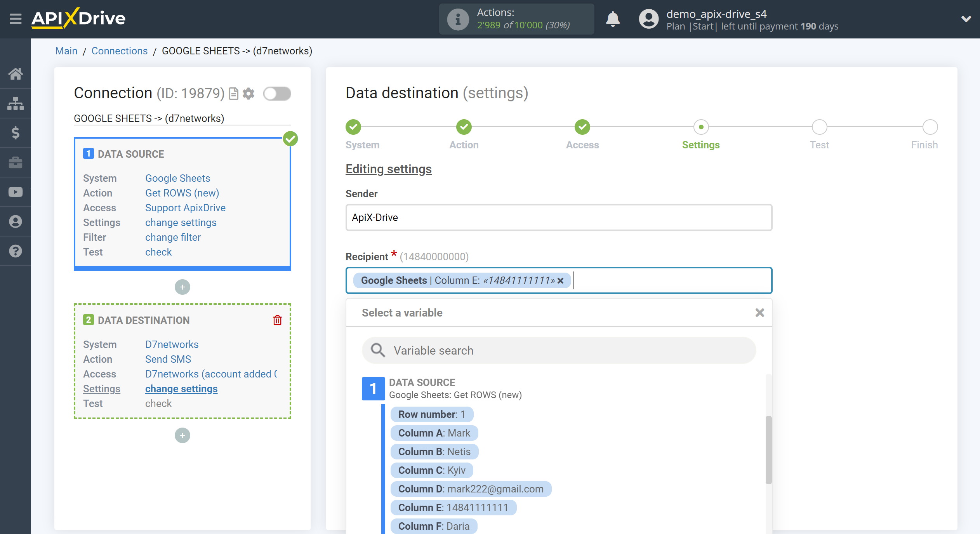This screenshot has height=534, width=980.
Task: Open the Google Sheets system link
Action: (x=177, y=178)
